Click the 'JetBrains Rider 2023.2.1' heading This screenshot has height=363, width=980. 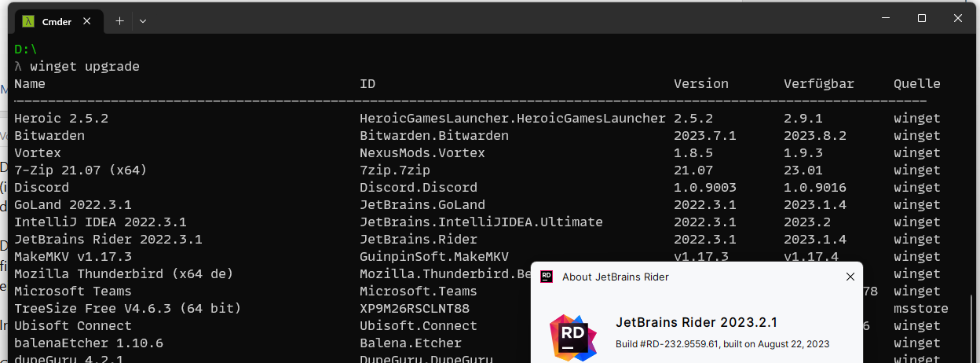click(x=697, y=323)
